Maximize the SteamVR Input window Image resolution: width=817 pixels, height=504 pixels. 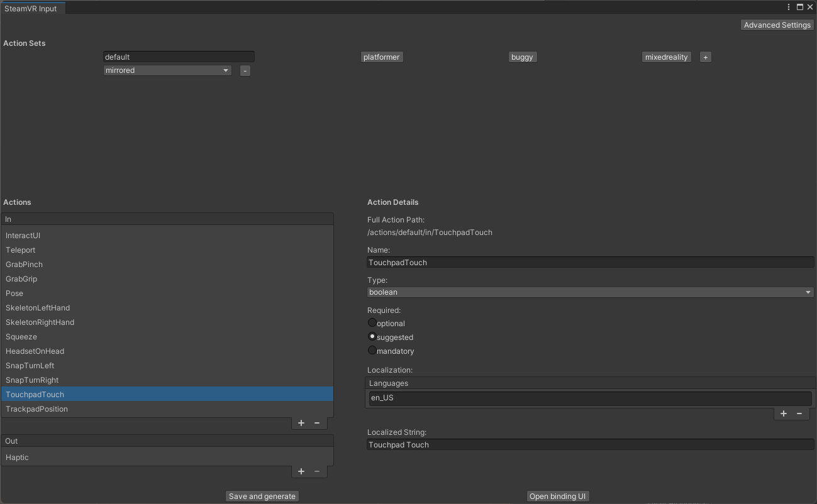coord(800,7)
